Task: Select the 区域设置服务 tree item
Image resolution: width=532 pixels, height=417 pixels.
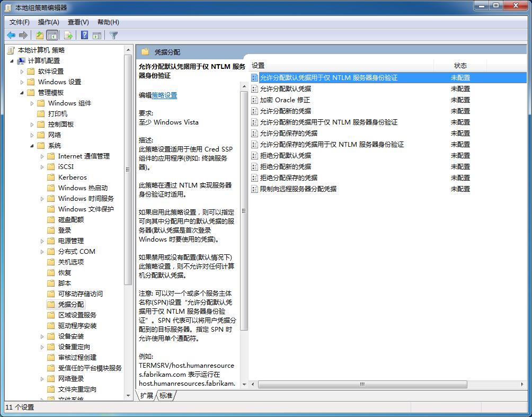Action: tap(77, 315)
